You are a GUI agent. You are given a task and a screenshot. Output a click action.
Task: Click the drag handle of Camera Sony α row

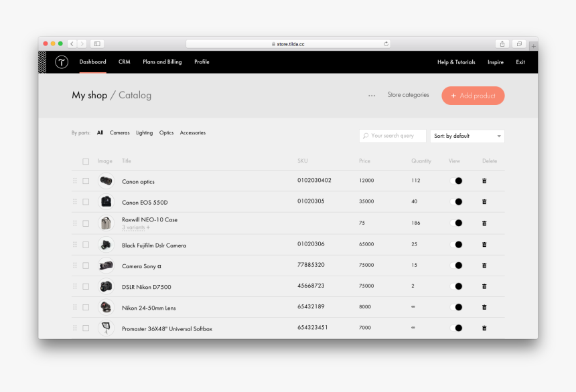coord(75,265)
